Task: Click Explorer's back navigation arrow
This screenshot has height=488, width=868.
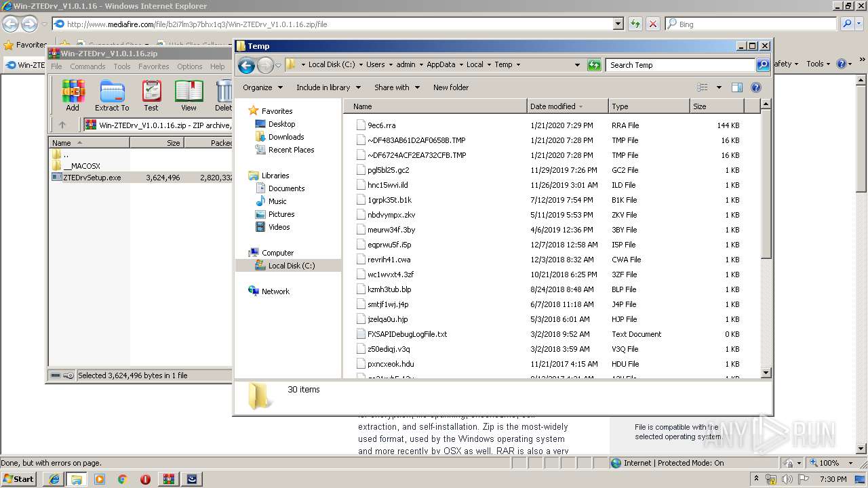Action: (246, 65)
